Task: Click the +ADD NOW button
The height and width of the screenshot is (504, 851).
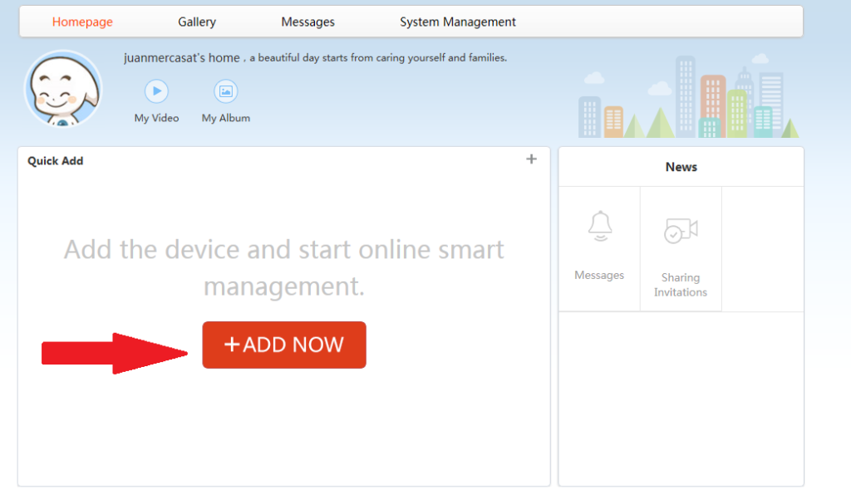Action: click(x=284, y=345)
